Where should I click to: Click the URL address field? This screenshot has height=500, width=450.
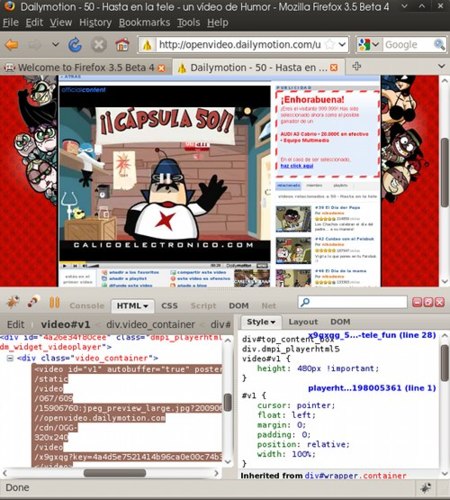coord(239,44)
